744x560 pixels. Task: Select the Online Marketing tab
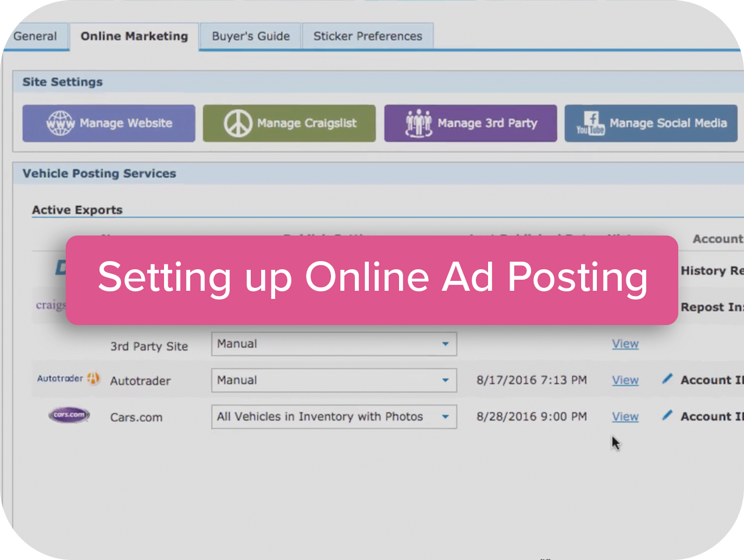click(134, 36)
